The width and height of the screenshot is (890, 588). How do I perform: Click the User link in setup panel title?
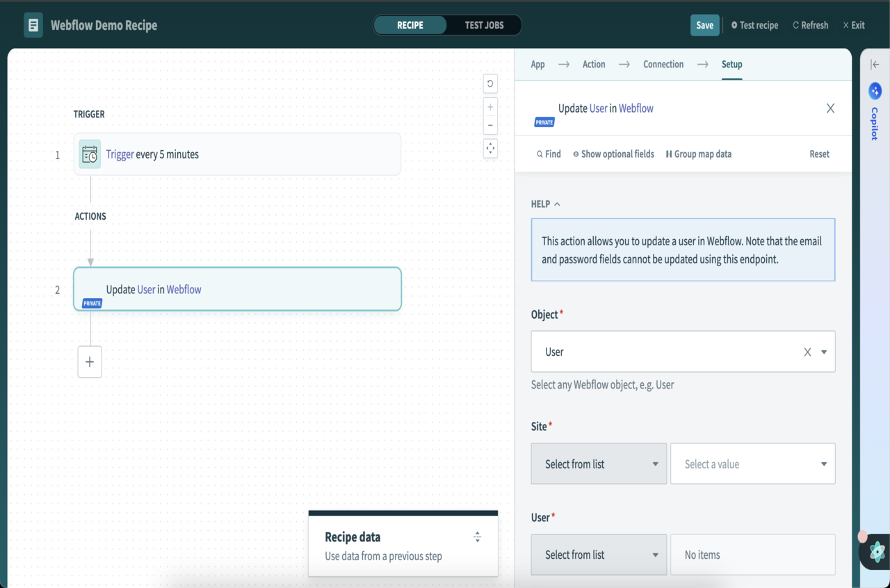pyautogui.click(x=598, y=108)
